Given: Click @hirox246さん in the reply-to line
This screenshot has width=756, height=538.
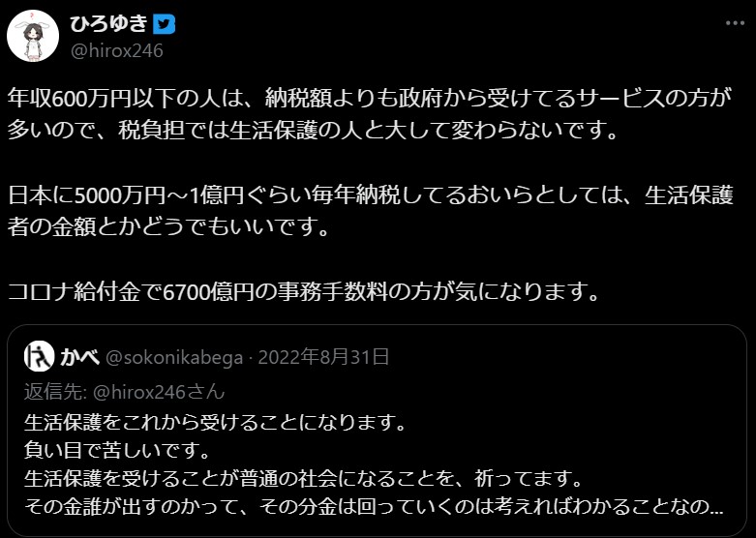Looking at the screenshot, I should (x=151, y=392).
